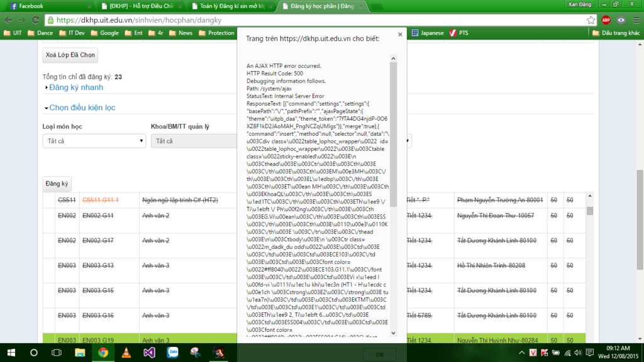The image size is (644, 362).
Task: Launch Visual Studio from the taskbar
Action: pos(149,353)
